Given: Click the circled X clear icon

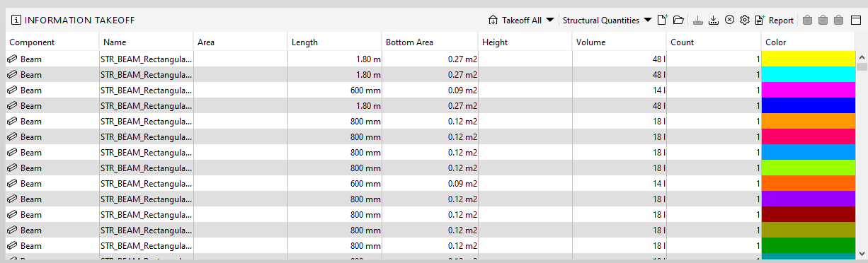Looking at the screenshot, I should (729, 20).
